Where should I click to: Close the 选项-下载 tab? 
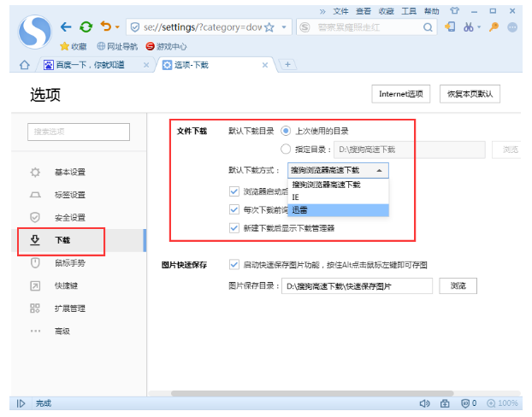tap(265, 65)
